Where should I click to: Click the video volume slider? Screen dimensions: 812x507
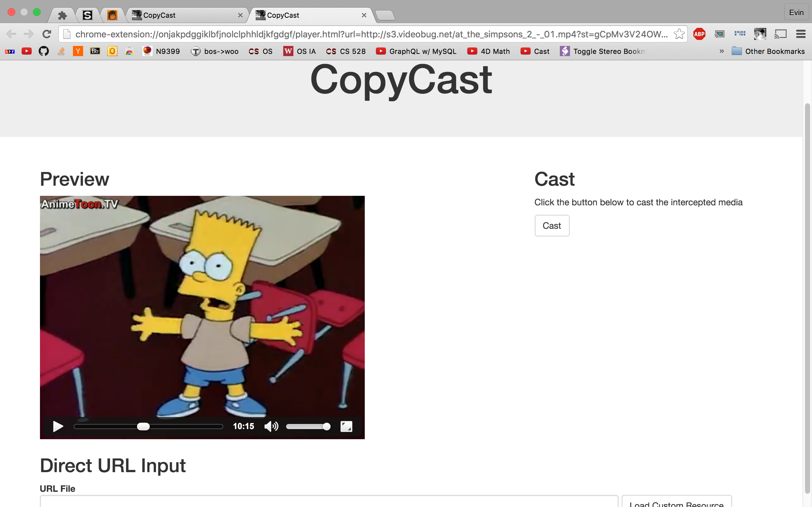click(x=308, y=427)
